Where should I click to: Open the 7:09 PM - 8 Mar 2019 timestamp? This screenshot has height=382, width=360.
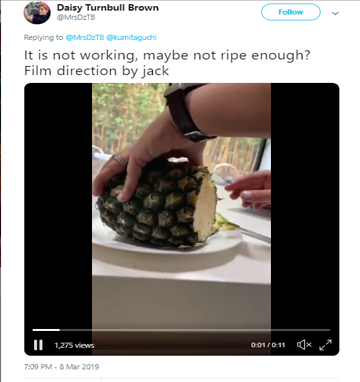coord(62,367)
